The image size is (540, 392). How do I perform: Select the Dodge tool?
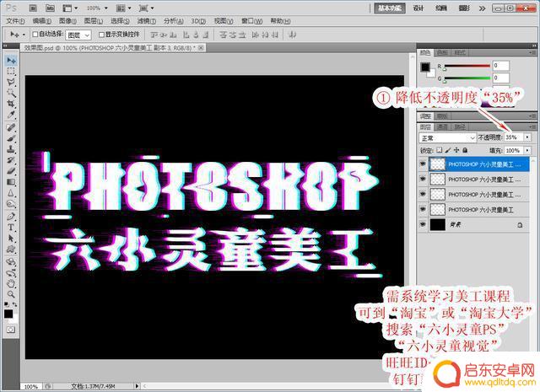(11, 204)
